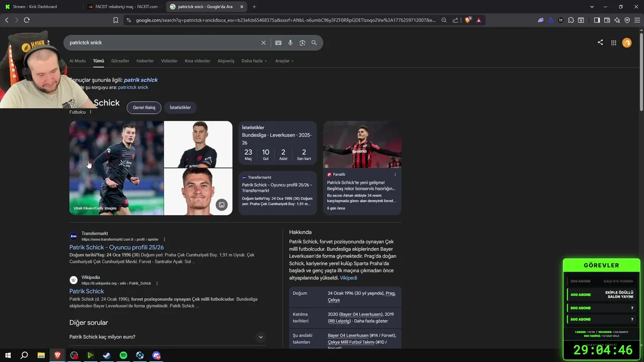644x362 pixels.
Task: Click the Google share icon
Action: pyautogui.click(x=600, y=43)
